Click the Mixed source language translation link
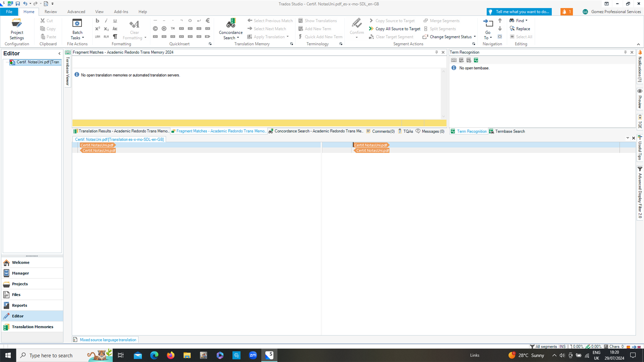The height and width of the screenshot is (362, 644). (108, 340)
